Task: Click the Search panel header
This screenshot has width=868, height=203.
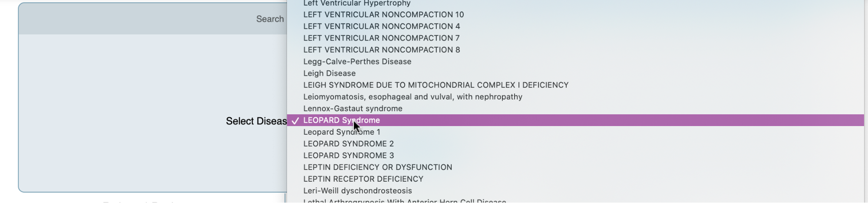Action: coord(153,19)
